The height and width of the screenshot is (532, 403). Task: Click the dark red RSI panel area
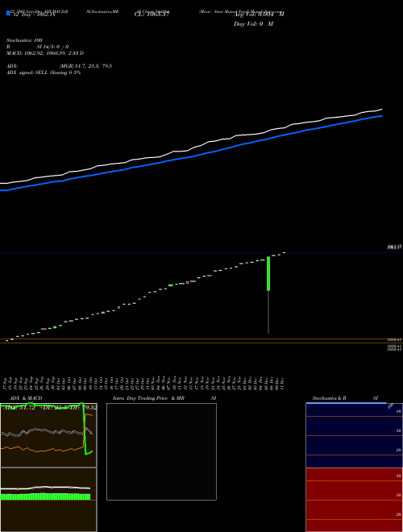click(354, 500)
